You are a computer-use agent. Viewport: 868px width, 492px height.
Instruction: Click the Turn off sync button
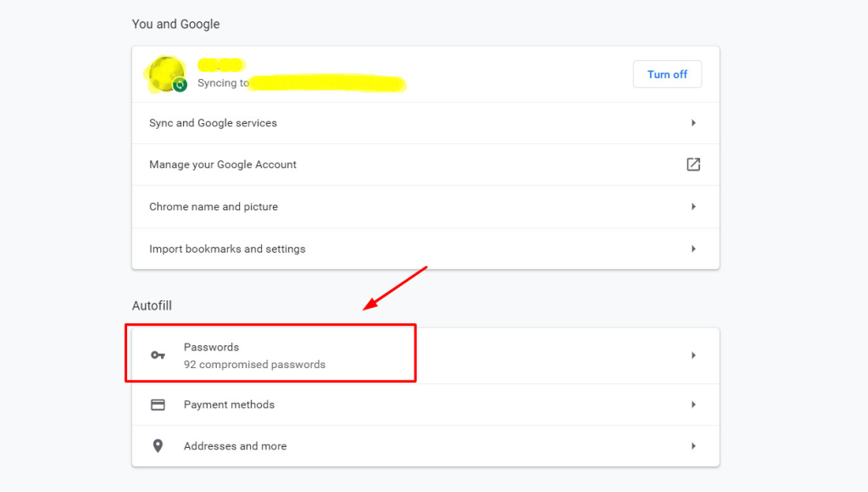point(667,75)
